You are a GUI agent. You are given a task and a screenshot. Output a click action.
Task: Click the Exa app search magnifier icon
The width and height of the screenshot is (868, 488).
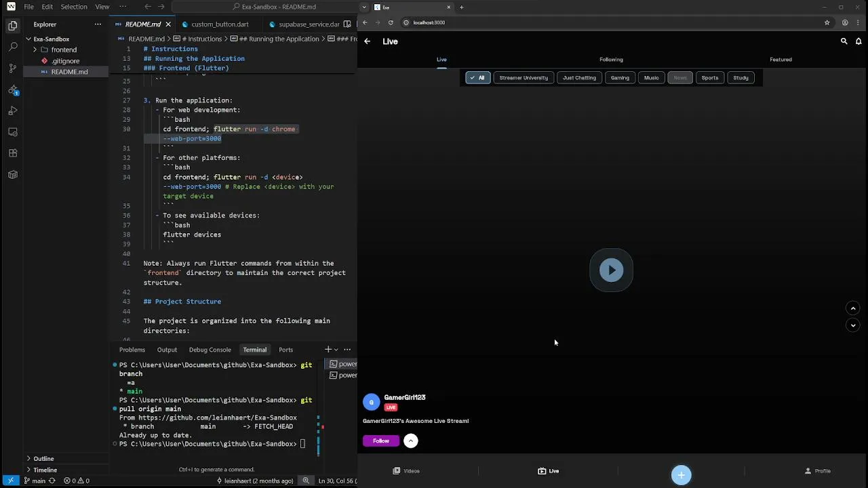(844, 41)
